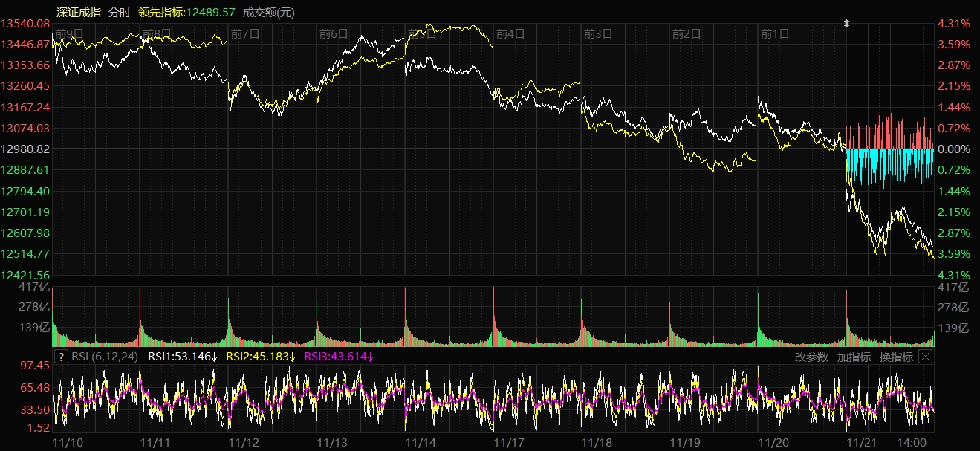Click the 11/21 date on time axis
Screen dimensions: 980x451
[x=863, y=442]
